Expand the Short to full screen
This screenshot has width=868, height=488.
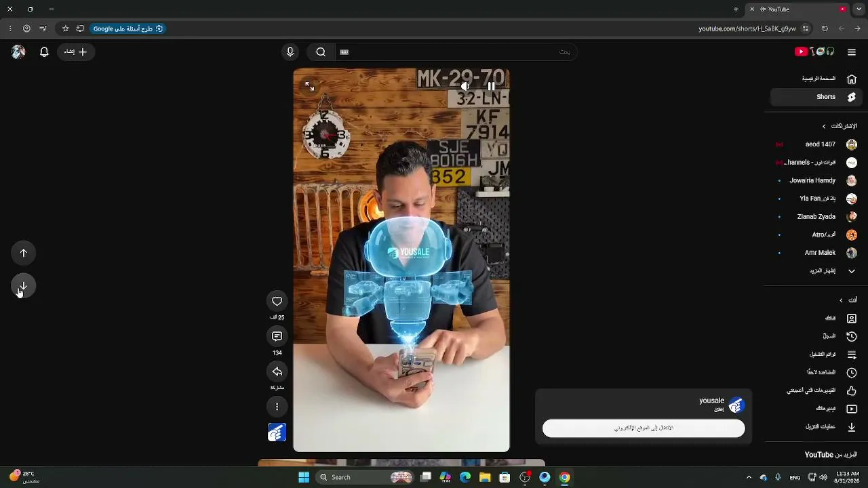pos(309,86)
